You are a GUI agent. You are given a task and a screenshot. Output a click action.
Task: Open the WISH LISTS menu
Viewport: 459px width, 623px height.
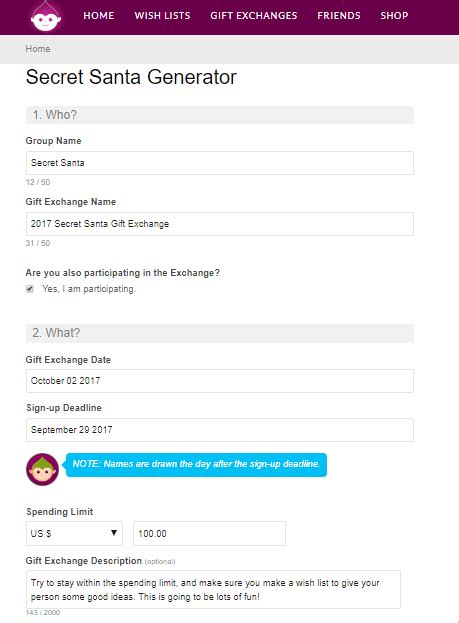pos(162,15)
